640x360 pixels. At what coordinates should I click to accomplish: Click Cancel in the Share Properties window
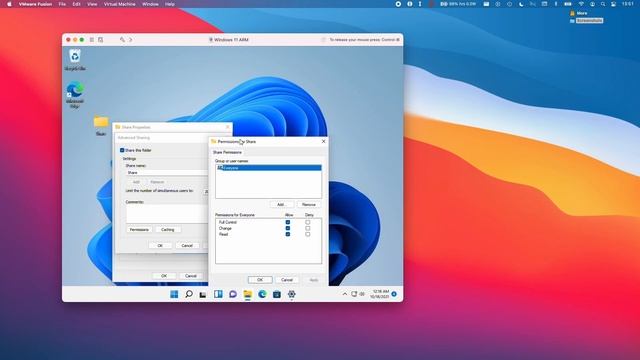click(191, 276)
